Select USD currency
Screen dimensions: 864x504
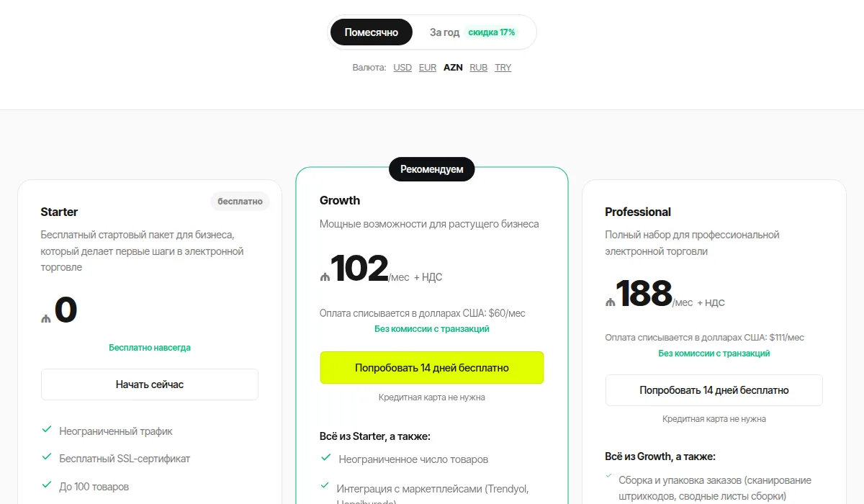coord(402,68)
